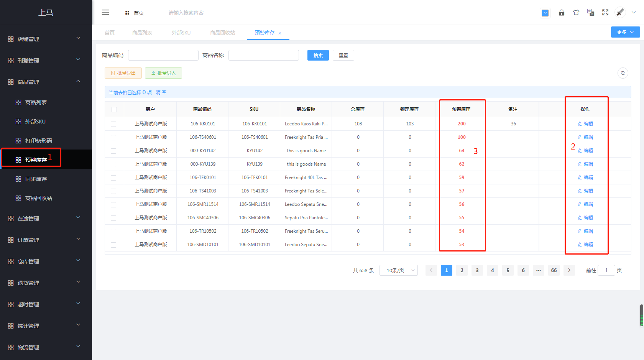Switch to the 商品列表 tab
644x360 pixels.
[142, 33]
